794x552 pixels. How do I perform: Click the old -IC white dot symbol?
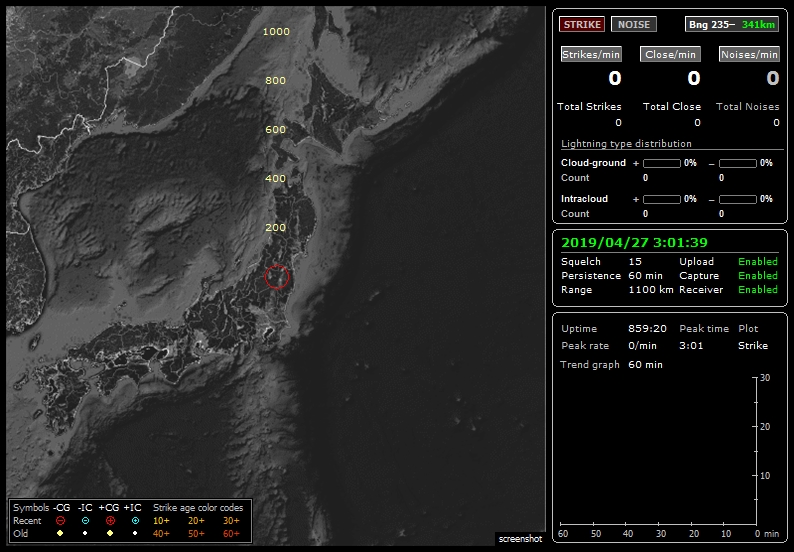tap(86, 534)
